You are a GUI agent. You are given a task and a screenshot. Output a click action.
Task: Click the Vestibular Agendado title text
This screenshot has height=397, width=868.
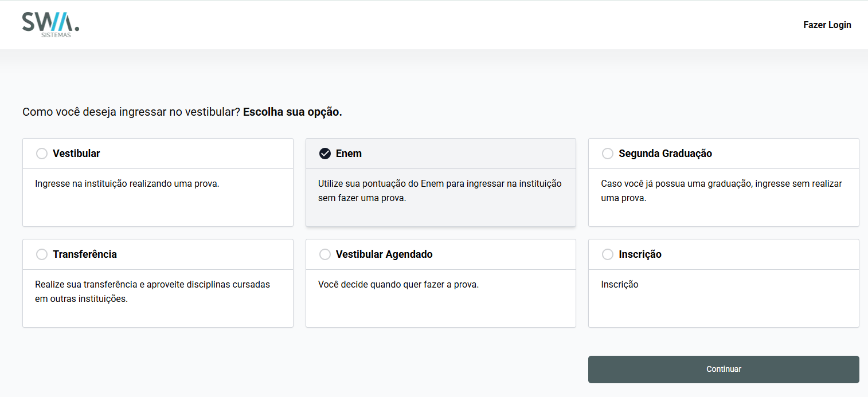pyautogui.click(x=384, y=254)
